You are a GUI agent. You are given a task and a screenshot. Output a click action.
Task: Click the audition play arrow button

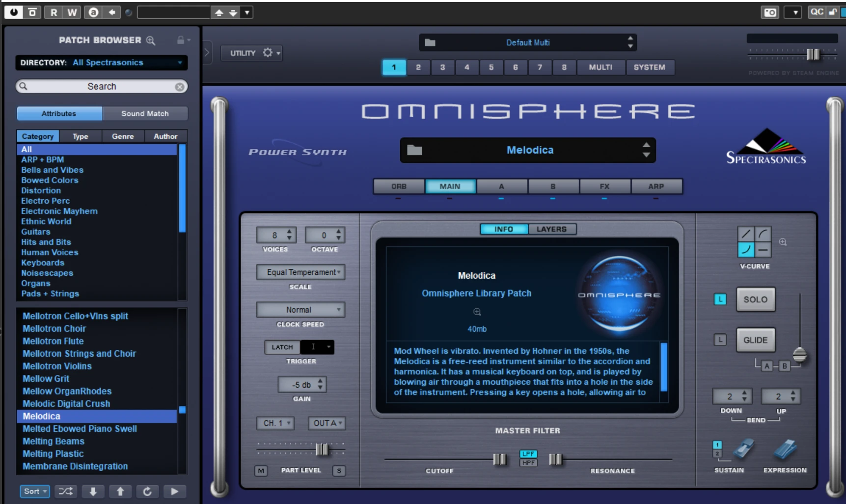click(x=174, y=491)
